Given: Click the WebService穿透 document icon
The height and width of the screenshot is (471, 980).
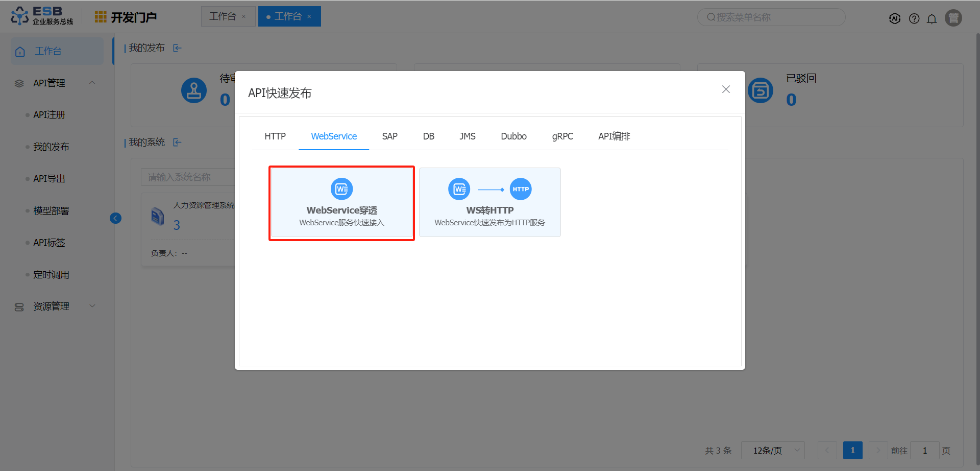Looking at the screenshot, I should [342, 189].
